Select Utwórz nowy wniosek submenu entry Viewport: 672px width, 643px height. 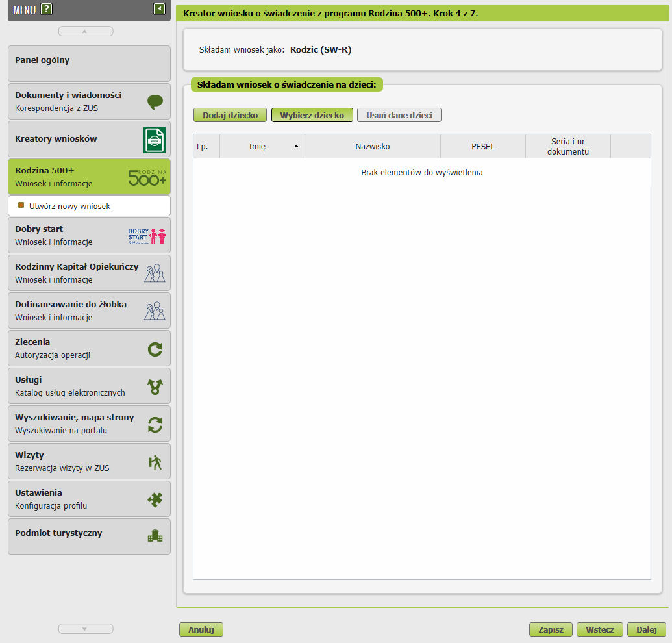coord(69,206)
